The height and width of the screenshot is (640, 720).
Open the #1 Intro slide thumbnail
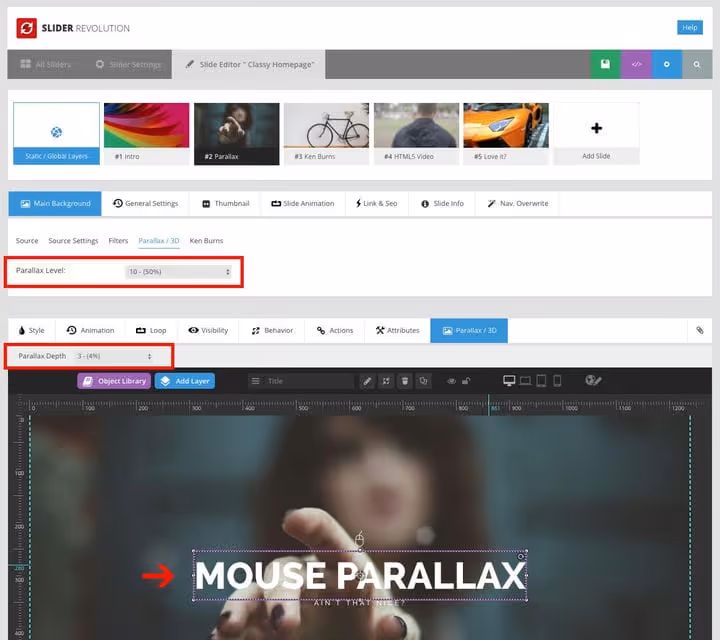point(146,133)
